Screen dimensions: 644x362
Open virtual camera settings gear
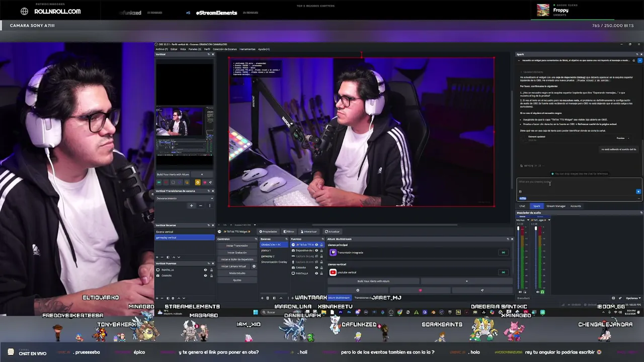click(x=254, y=266)
